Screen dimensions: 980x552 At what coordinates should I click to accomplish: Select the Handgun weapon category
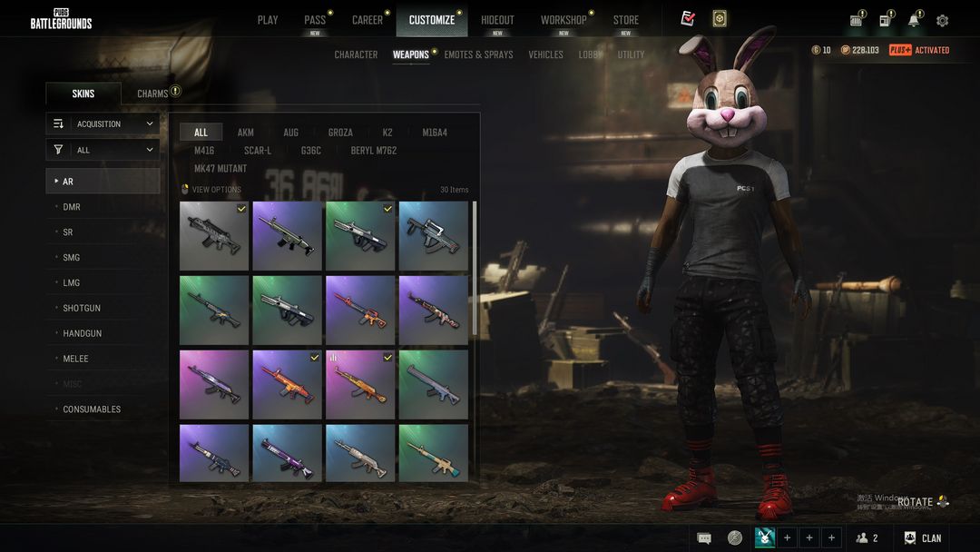(x=103, y=333)
